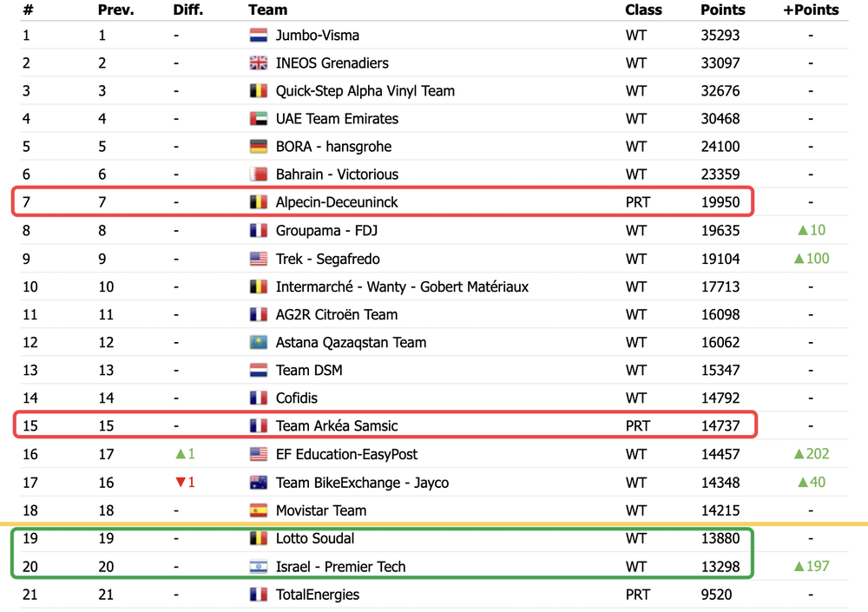Sort table by Team column header
This screenshot has width=868, height=612.
268,10
